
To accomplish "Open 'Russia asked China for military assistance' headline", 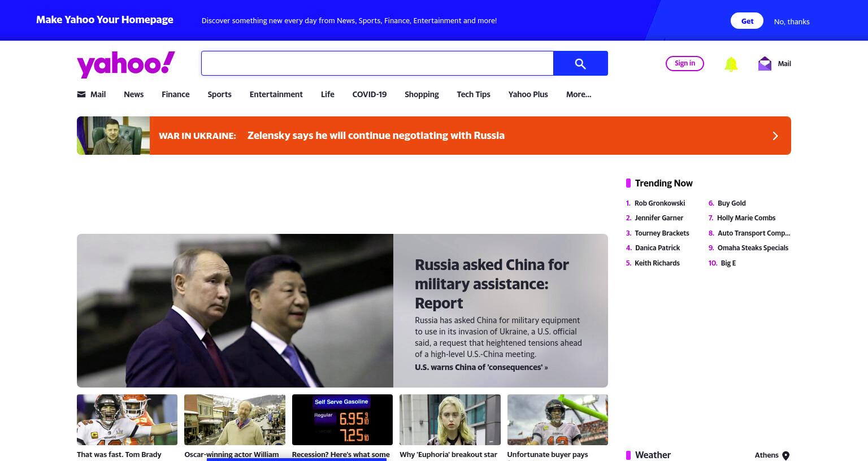I will pyautogui.click(x=492, y=284).
